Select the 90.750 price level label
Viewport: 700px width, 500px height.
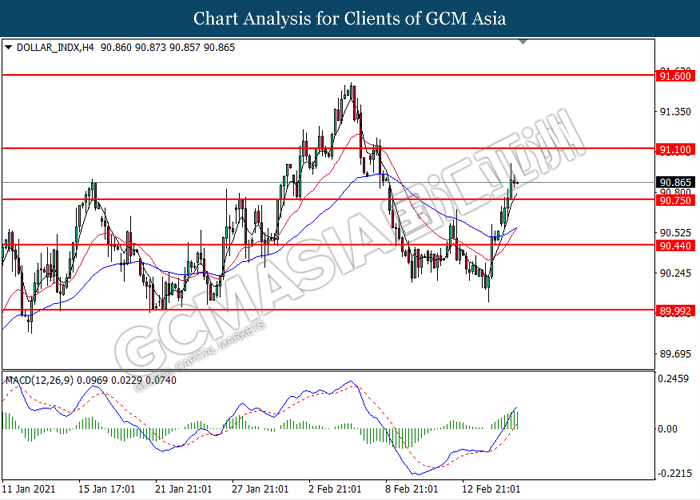point(675,200)
